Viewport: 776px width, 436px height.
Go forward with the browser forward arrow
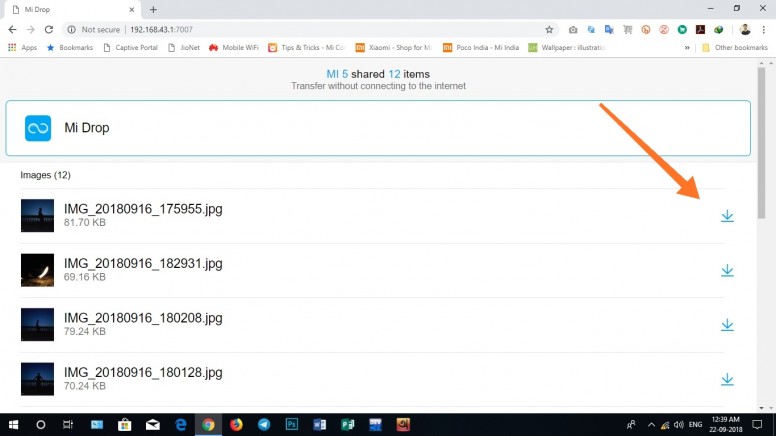point(30,30)
